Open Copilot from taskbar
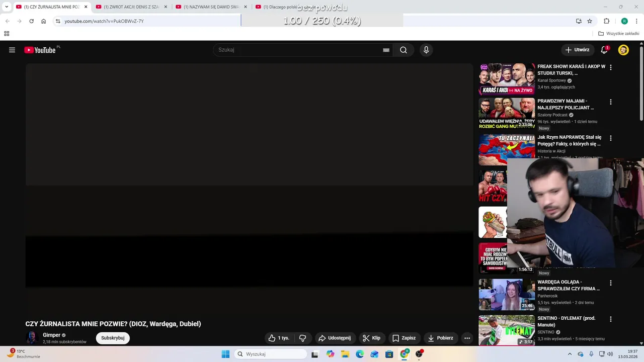The height and width of the screenshot is (362, 644). click(330, 354)
